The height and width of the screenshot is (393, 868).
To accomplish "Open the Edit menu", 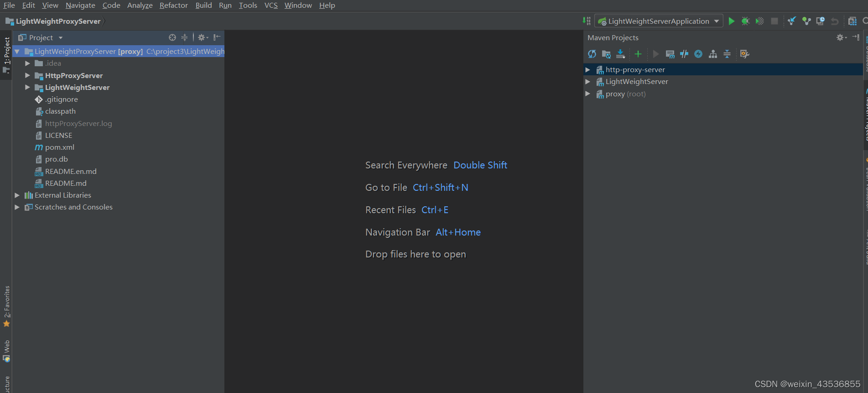I will pos(29,5).
